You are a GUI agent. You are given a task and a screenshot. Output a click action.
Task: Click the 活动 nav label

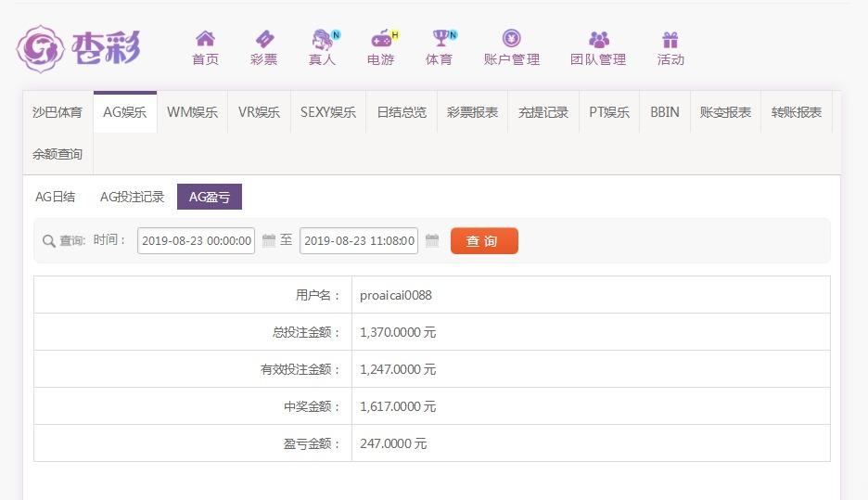670,59
